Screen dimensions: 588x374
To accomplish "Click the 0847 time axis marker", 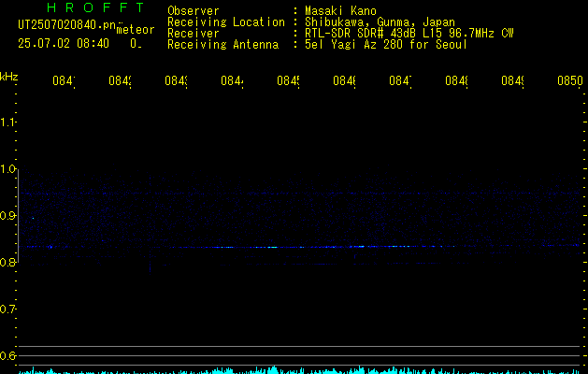I will [400, 81].
